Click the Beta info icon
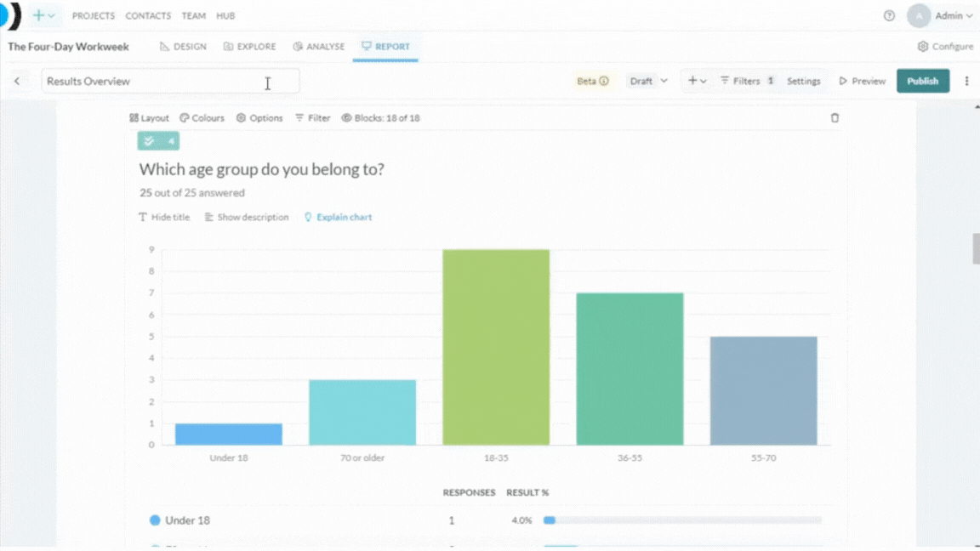The height and width of the screenshot is (551, 980). [x=604, y=82]
